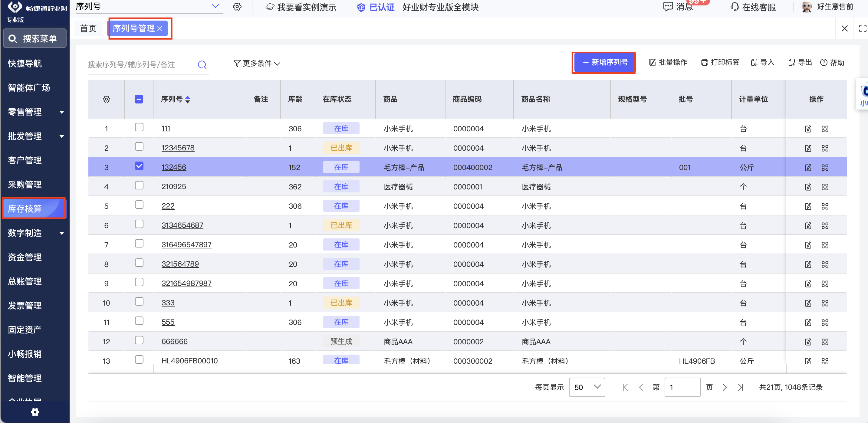Check the checkbox for serial 210925
Screen dimensions: 868x423
coord(139,185)
